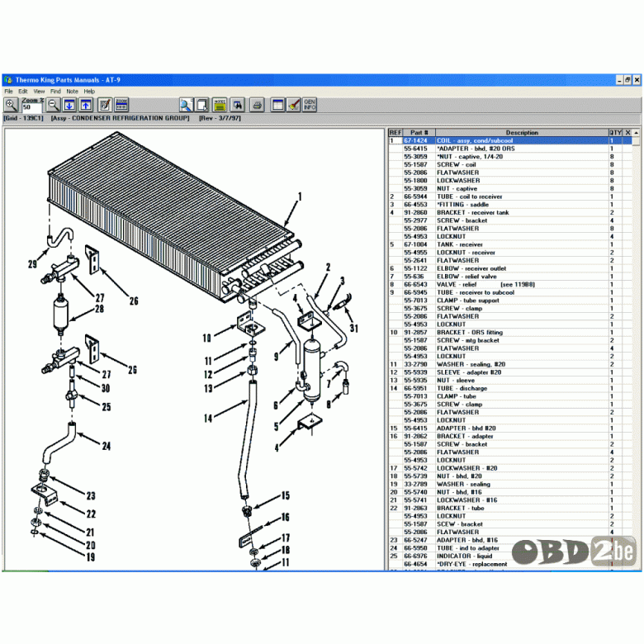Screen dimensions: 644x644
Task: Click the note editing pencil icon
Action: click(x=105, y=105)
